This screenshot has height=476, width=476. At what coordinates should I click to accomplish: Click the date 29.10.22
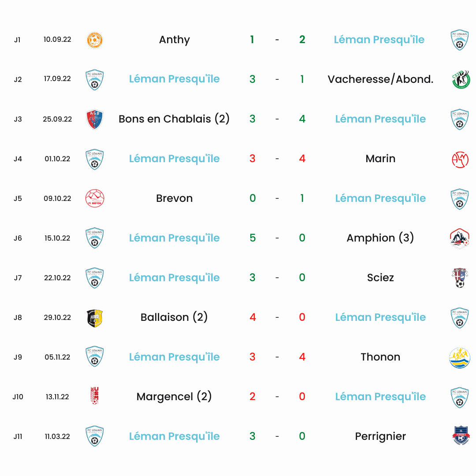click(57, 317)
